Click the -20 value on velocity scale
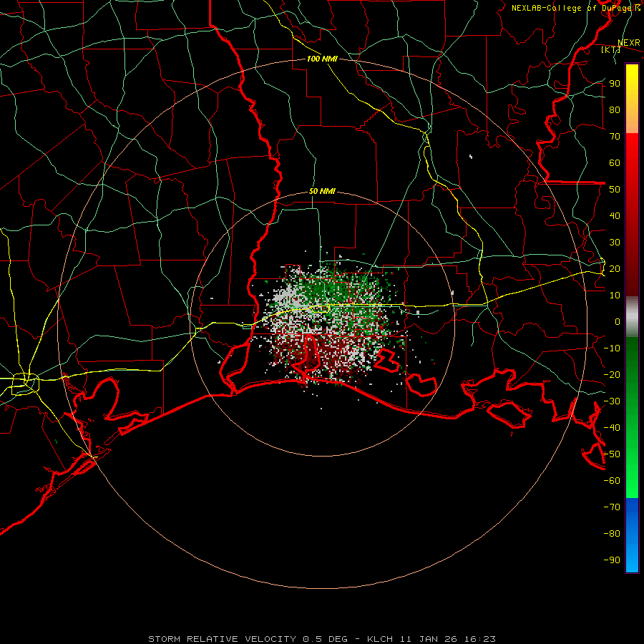644x644 pixels. coord(612,375)
